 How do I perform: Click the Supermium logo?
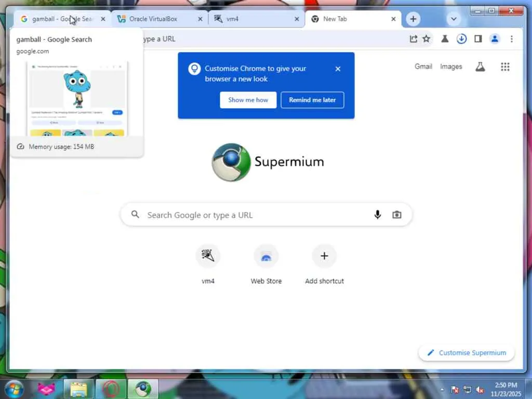(268, 162)
